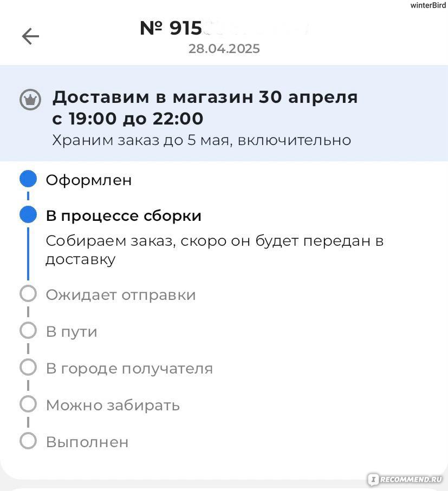Tap the order date 28.04.2025
The image size is (448, 491).
(x=224, y=49)
